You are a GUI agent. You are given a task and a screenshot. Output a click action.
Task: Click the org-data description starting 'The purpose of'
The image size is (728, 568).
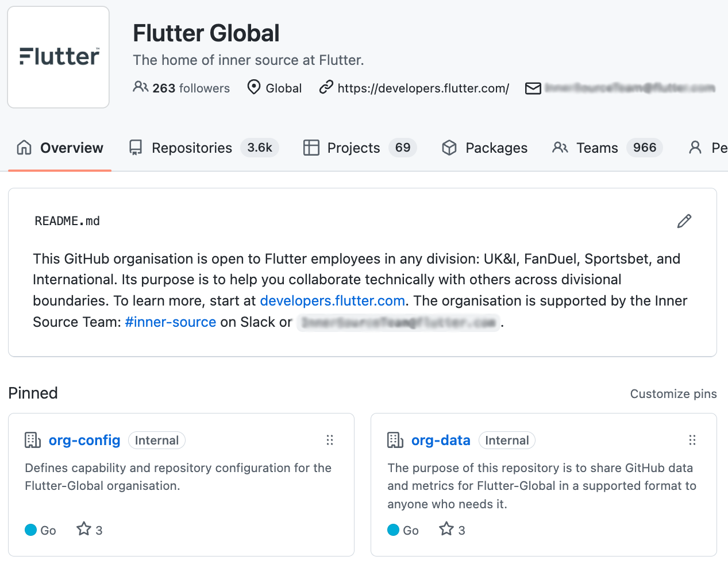[542, 486]
